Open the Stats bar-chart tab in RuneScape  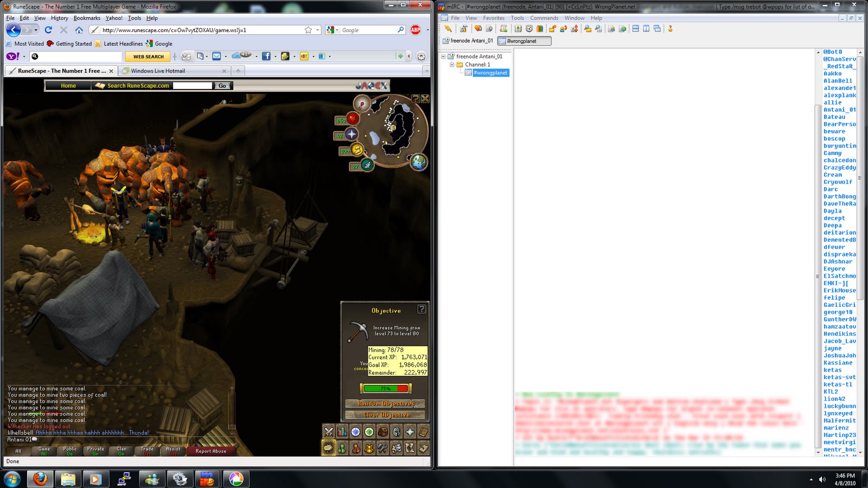(x=342, y=432)
